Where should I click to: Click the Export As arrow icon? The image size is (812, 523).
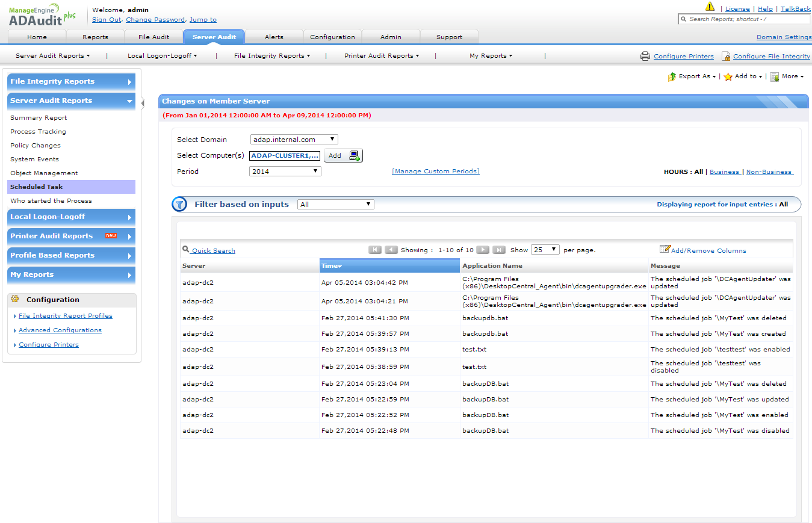tap(672, 76)
